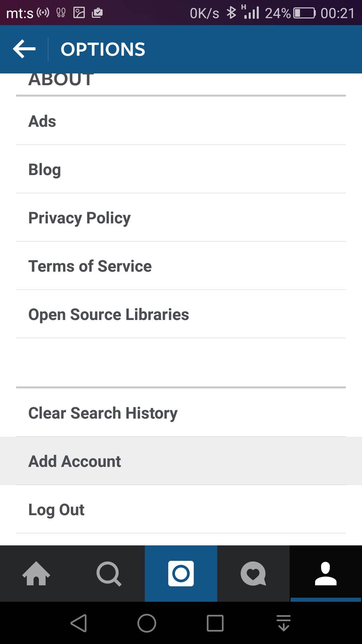362x644 pixels.
Task: Tap Log Out
Action: (181, 509)
